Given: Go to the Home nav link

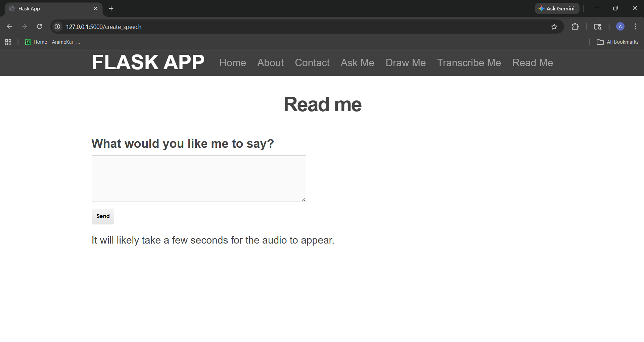Looking at the screenshot, I should coord(232,63).
